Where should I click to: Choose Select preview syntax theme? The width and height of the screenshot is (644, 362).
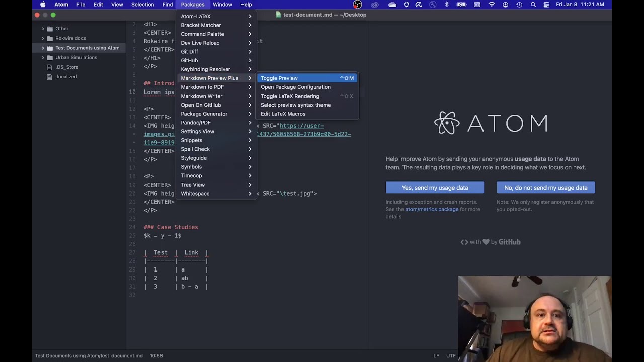307,105
